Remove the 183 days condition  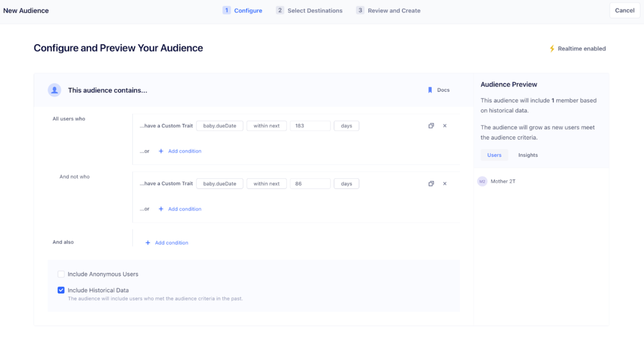pos(445,126)
